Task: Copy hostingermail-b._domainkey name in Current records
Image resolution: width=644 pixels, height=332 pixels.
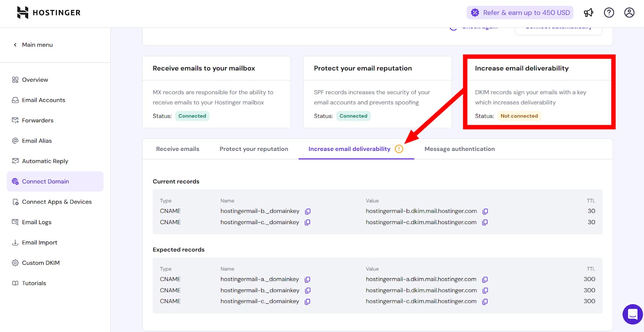Action: [x=308, y=211]
